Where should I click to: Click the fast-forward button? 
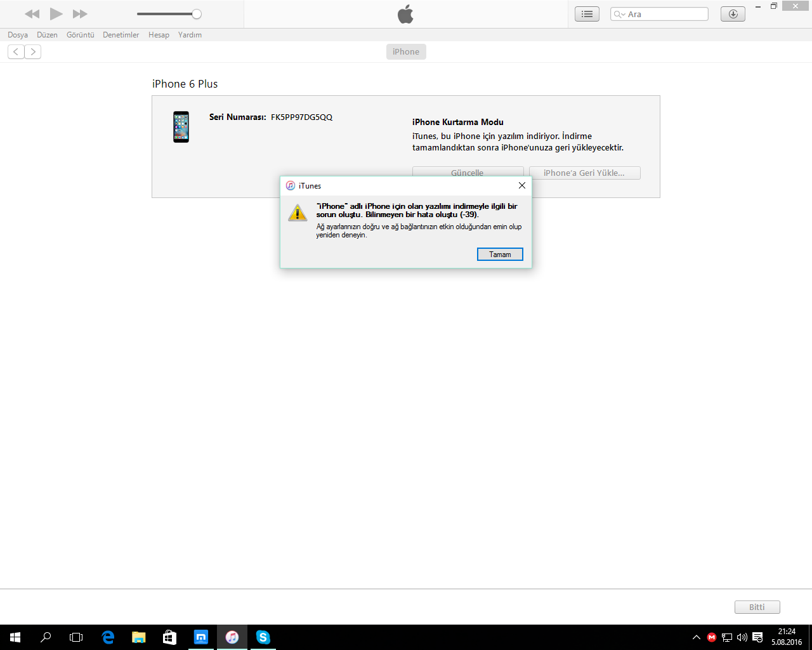coord(80,14)
